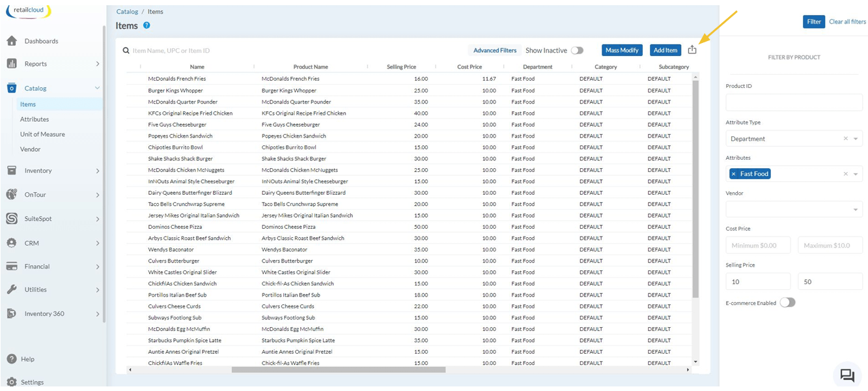Click the export icon beside Add Item
Viewport: 868px width, 391px height.
[692, 50]
